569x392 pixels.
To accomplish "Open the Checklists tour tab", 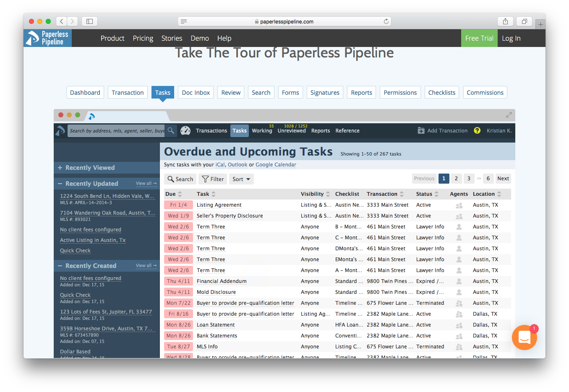I will coord(441,93).
